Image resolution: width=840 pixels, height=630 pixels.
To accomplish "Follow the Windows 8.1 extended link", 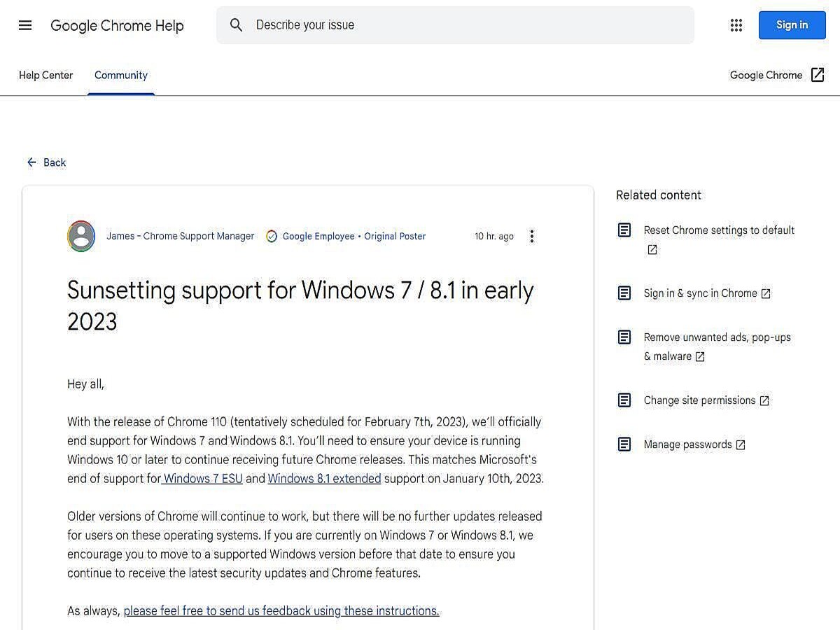I will coord(324,479).
